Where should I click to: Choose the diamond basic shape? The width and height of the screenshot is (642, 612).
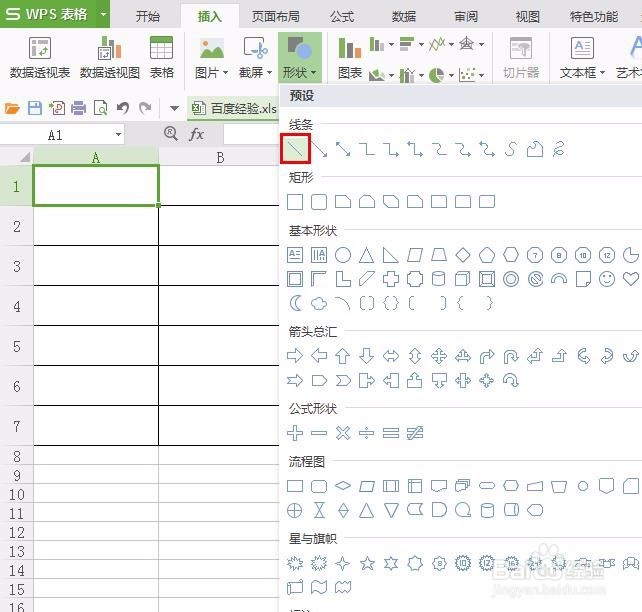click(463, 255)
